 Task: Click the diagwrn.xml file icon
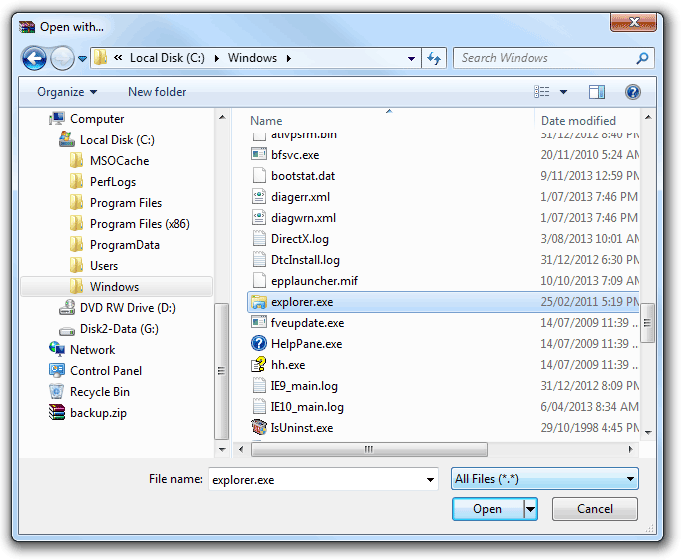coord(259,217)
